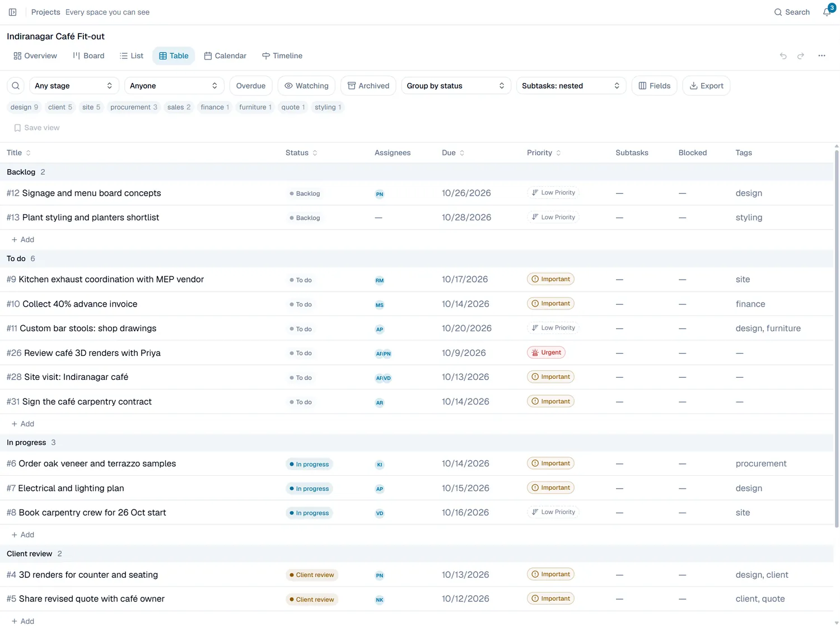Click the undo arrow icon
This screenshot has width=840, height=626.
click(x=783, y=56)
